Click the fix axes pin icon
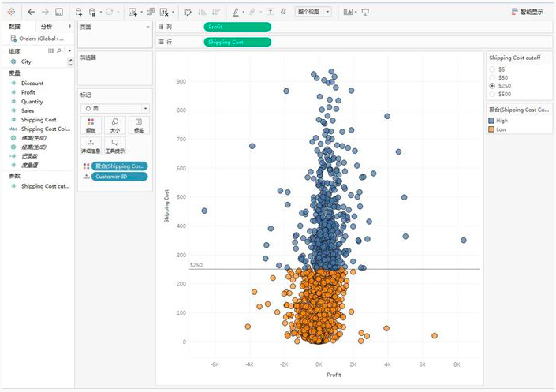This screenshot has width=556, height=392. (x=283, y=12)
